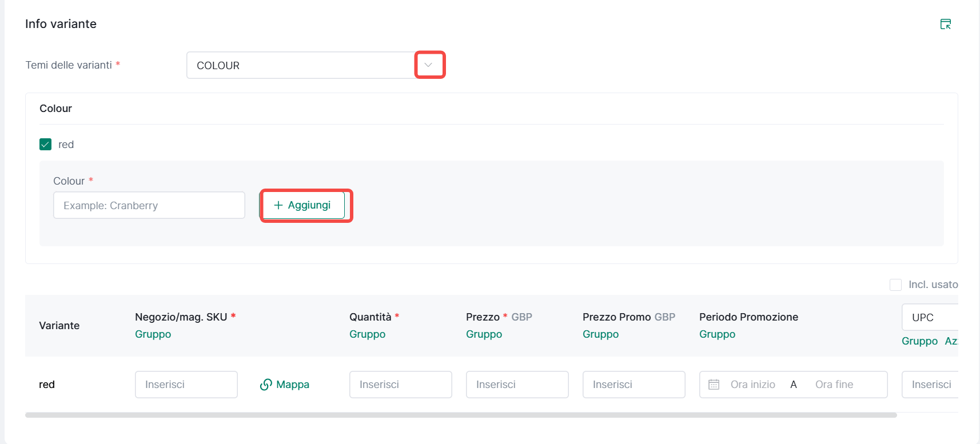Image resolution: width=980 pixels, height=444 pixels.
Task: Click the SKU Inserisci field for red
Action: click(186, 385)
